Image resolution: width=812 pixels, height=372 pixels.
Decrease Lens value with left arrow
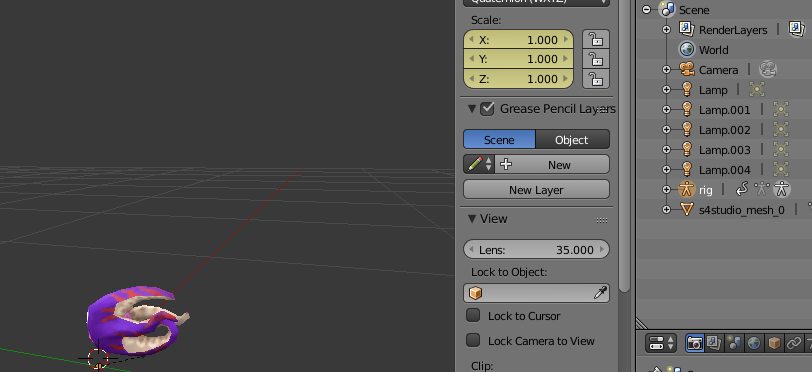pyautogui.click(x=471, y=249)
